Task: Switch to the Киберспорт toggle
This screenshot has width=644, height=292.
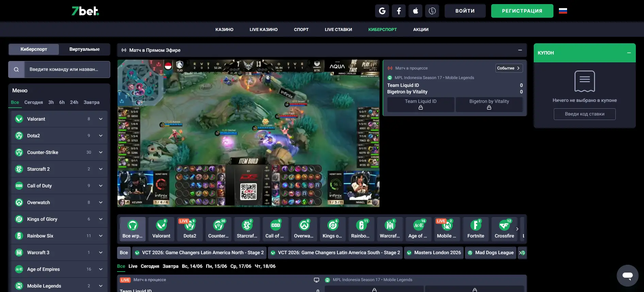Action: [34, 49]
